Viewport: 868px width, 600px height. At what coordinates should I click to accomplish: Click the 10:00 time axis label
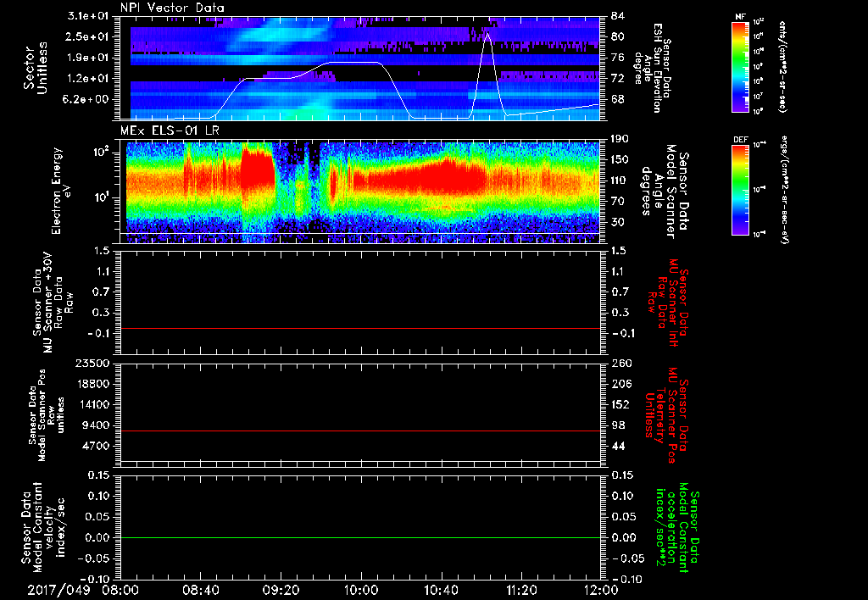(361, 590)
